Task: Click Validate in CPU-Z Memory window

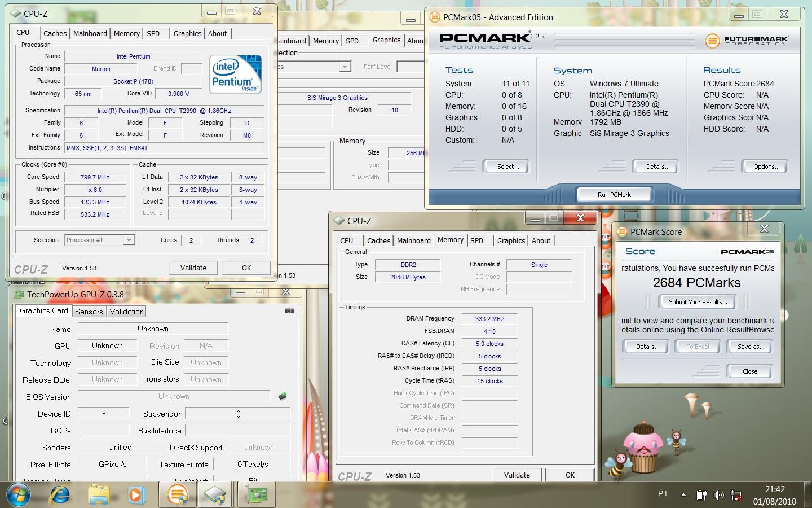Action: point(517,475)
